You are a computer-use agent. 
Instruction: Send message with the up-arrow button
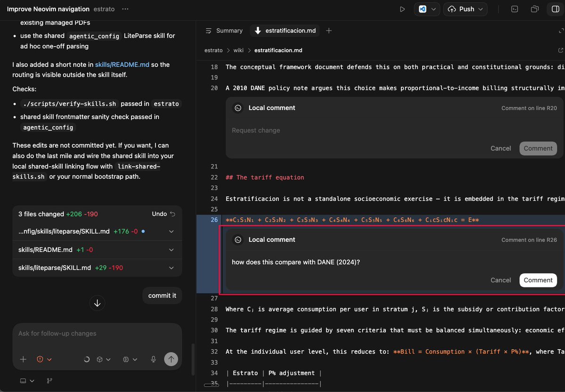point(171,359)
